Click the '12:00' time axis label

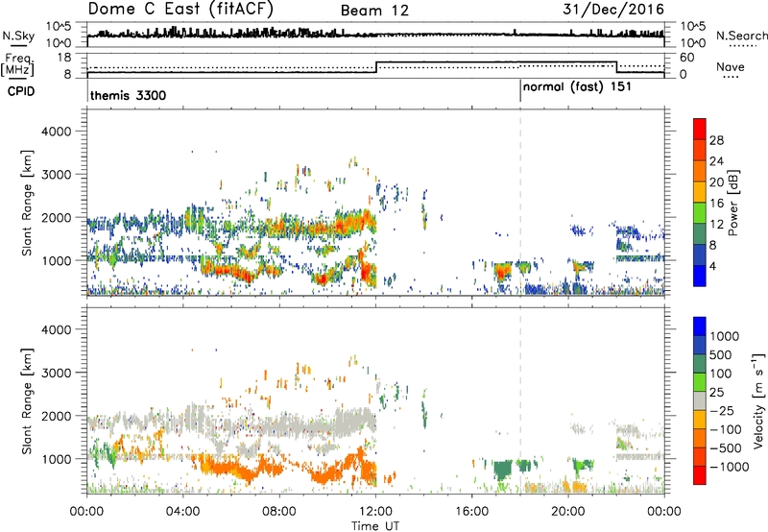(x=375, y=512)
